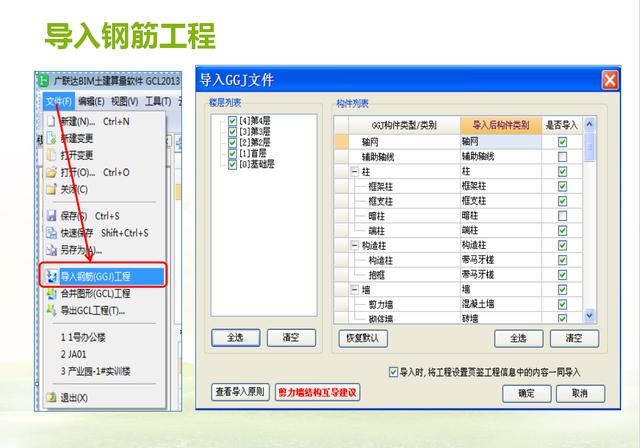The height and width of the screenshot is (448, 640).
Task: Click the 打开(O) folder icon
Action: click(x=51, y=172)
